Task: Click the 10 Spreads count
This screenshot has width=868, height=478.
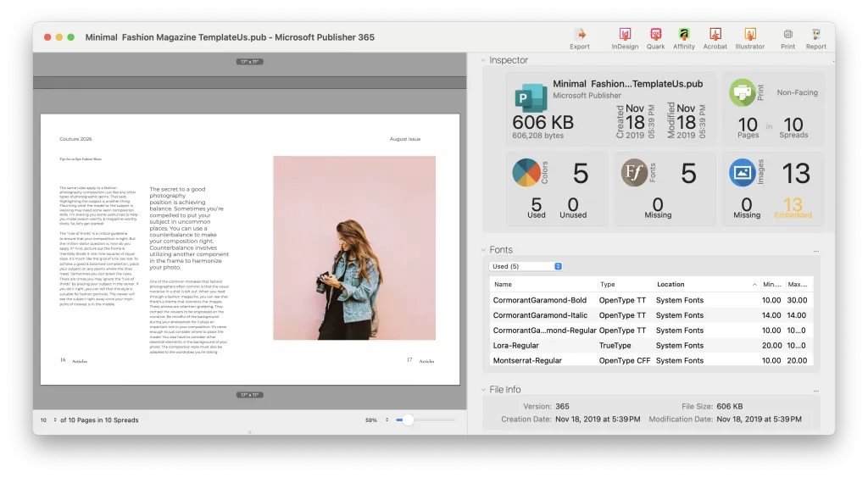Action: (793, 128)
